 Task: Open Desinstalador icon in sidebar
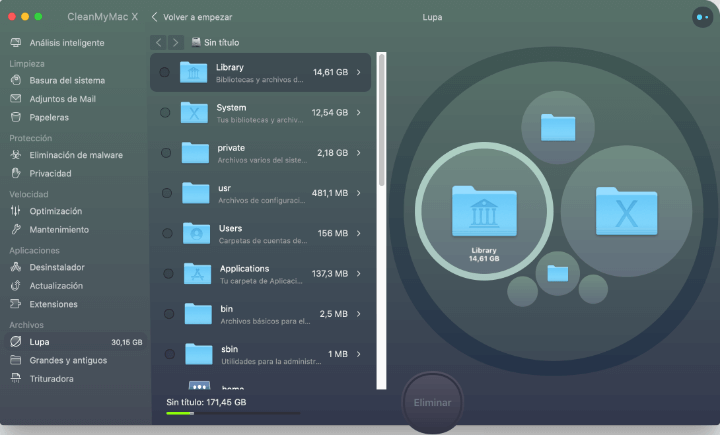pyautogui.click(x=16, y=267)
